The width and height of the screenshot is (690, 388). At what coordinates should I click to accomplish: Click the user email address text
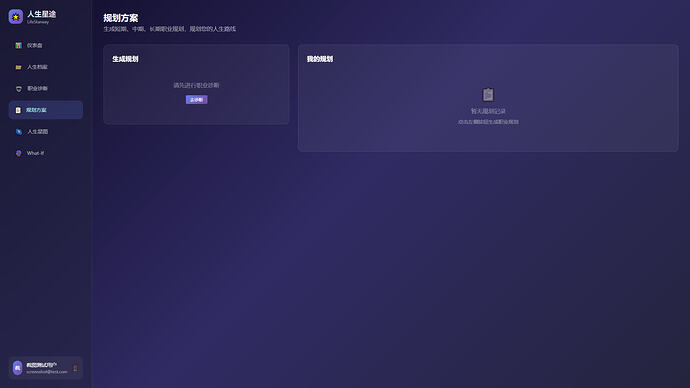[47, 372]
